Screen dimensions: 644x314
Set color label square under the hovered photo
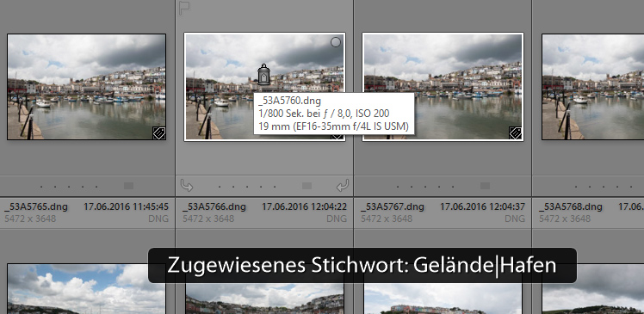pos(307,186)
